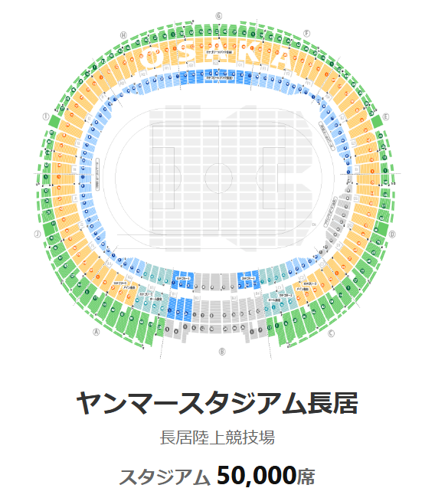Click the ヤンマースタジアム長居 title
The image size is (448, 498).
tap(217, 403)
